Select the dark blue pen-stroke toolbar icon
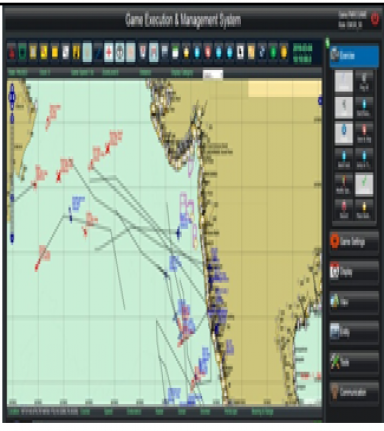This screenshot has width=384, height=431. tap(98, 53)
